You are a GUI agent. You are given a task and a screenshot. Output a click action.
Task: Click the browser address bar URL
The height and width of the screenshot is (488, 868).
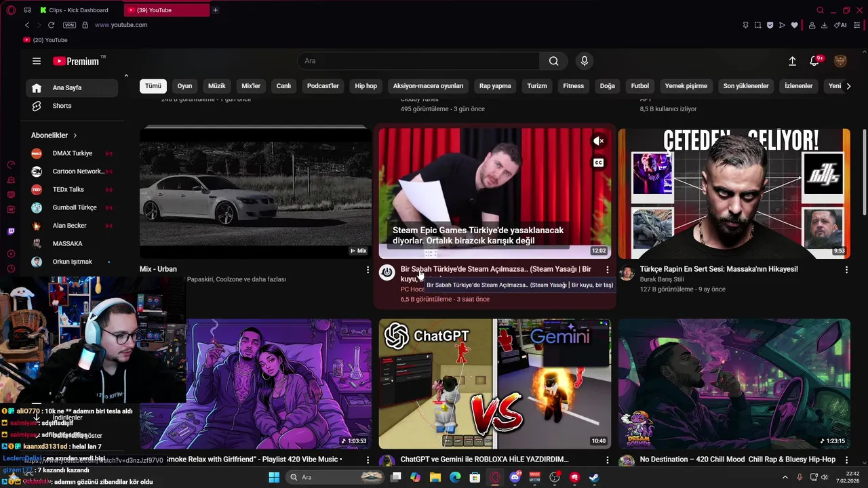click(x=121, y=25)
